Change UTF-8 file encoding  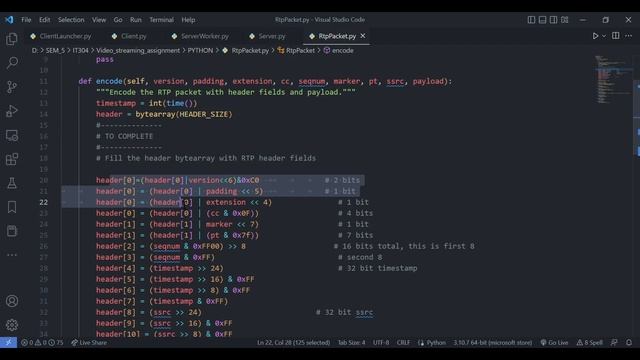(381, 342)
